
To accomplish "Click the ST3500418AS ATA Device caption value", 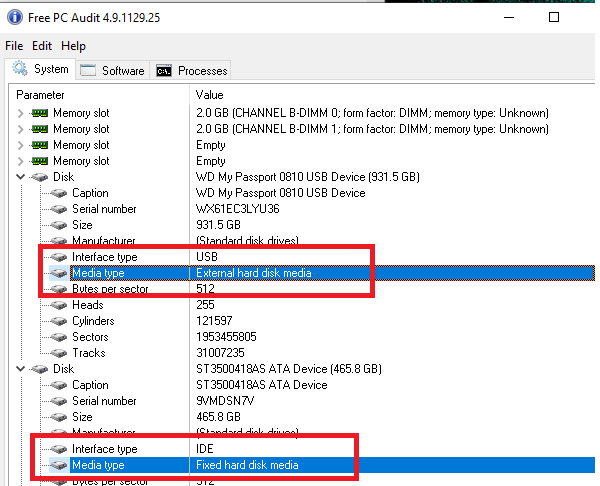I will [x=262, y=385].
